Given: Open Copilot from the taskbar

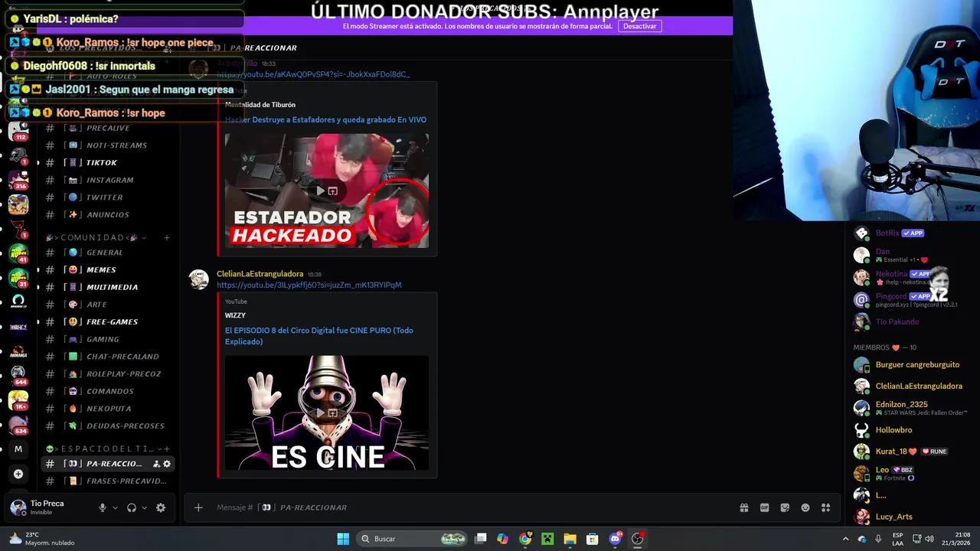Looking at the screenshot, I should click(502, 539).
